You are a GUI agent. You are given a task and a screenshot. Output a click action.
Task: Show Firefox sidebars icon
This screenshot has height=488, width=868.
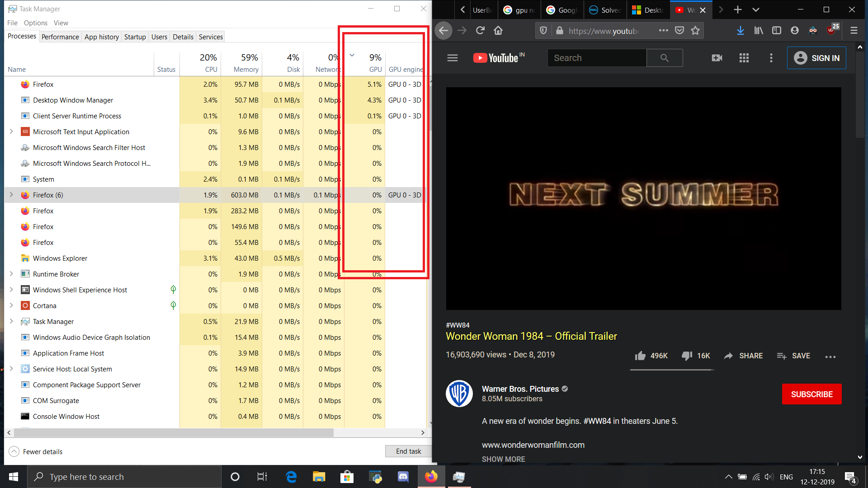[777, 31]
